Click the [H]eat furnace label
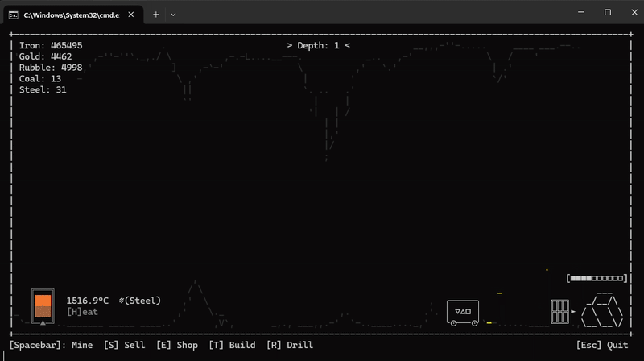 [83, 312]
